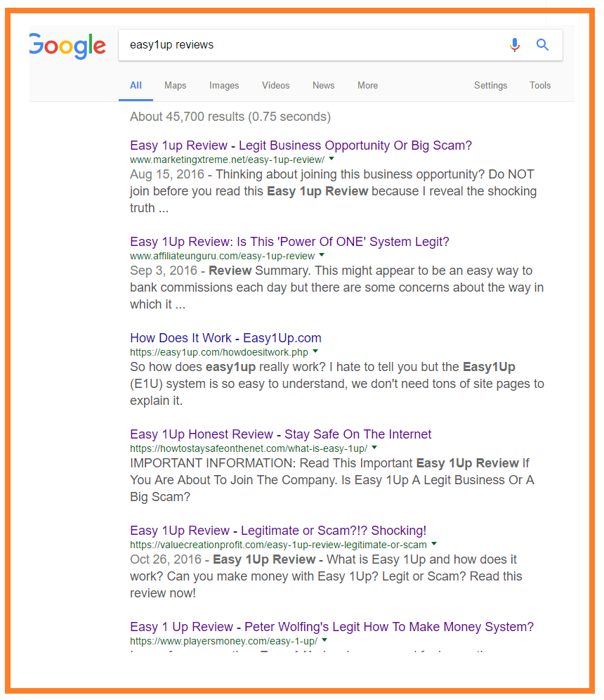Open the Videos tab

pyautogui.click(x=276, y=85)
